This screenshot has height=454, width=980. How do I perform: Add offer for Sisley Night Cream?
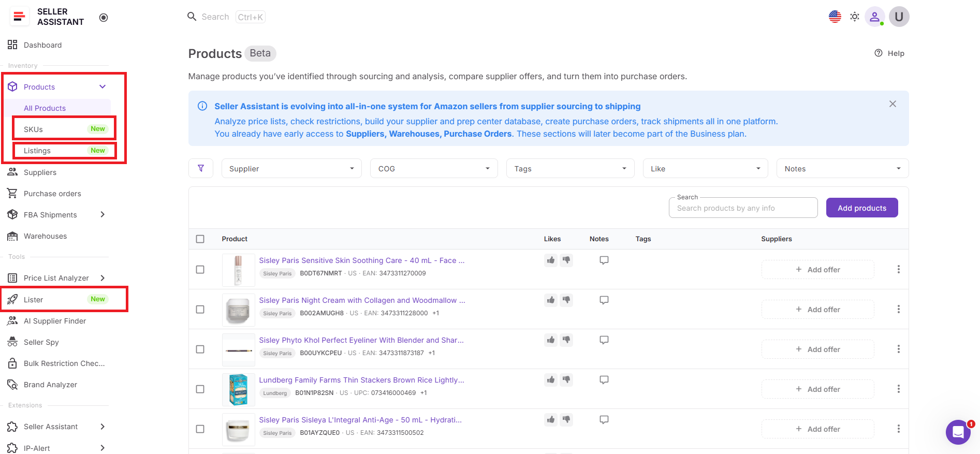tap(817, 310)
